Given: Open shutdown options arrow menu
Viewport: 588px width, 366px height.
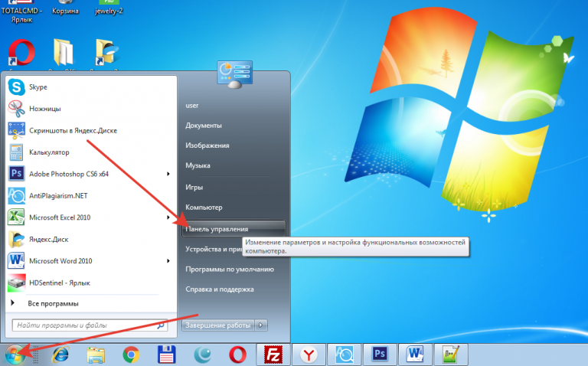Looking at the screenshot, I should pos(261,325).
